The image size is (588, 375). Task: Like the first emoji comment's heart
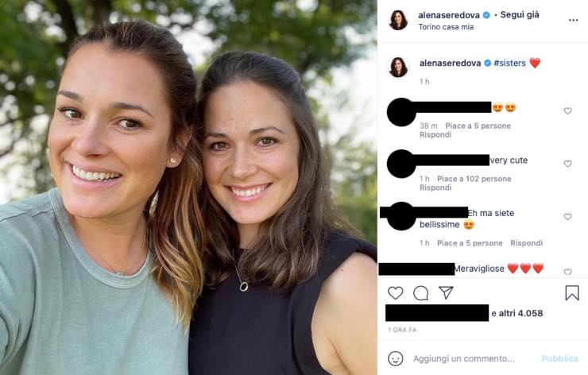click(567, 111)
